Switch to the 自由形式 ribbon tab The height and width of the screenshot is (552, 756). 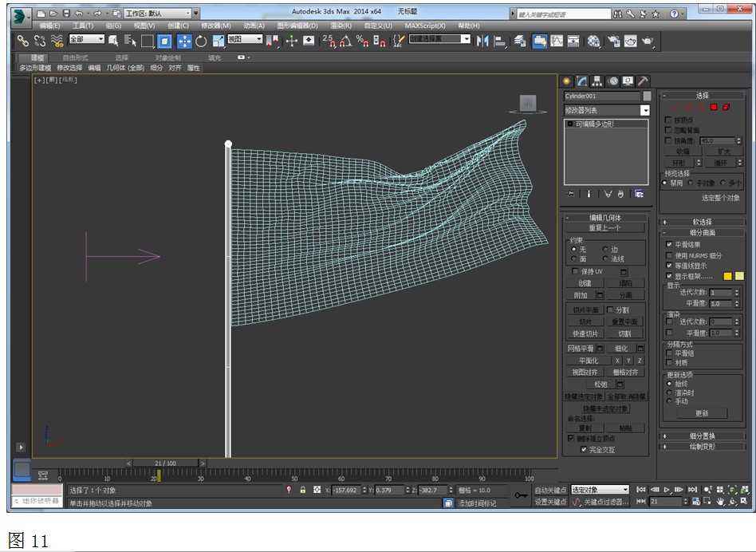(75, 58)
